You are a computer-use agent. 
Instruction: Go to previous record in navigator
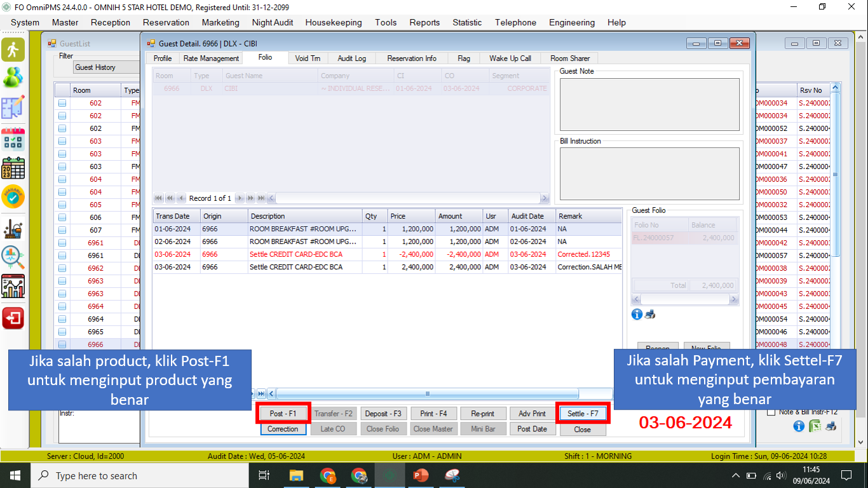tap(181, 198)
